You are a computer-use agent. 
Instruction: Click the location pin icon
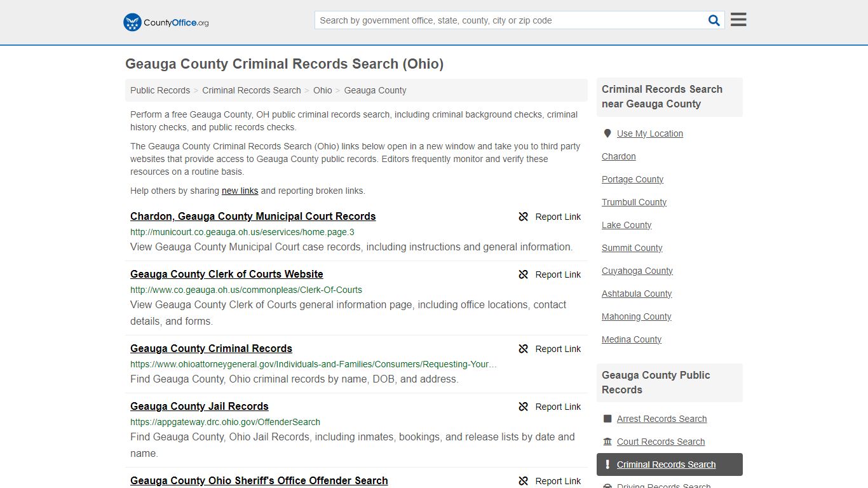pos(607,133)
